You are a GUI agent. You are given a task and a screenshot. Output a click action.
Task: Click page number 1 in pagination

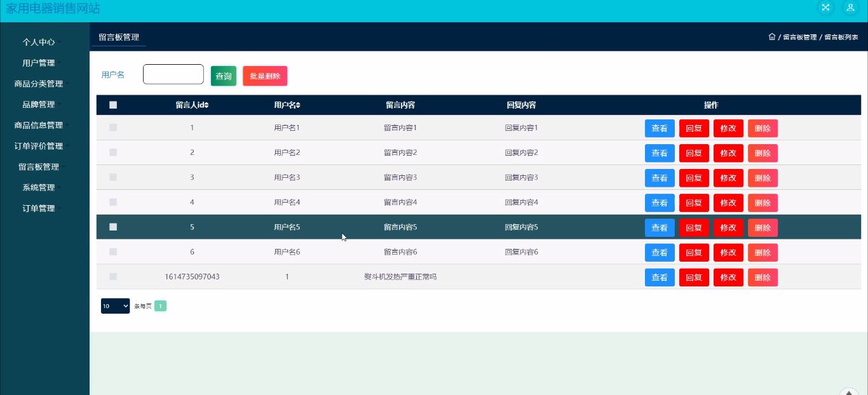(160, 306)
